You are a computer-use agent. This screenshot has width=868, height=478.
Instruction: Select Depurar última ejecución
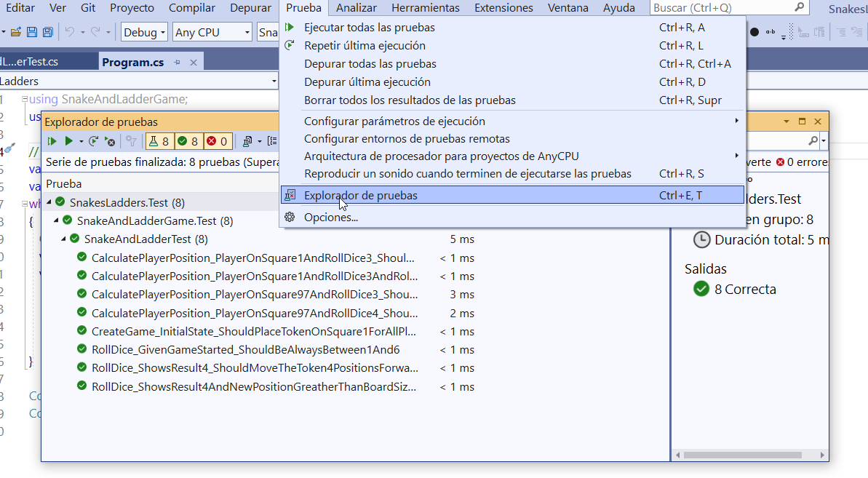tap(512, 82)
